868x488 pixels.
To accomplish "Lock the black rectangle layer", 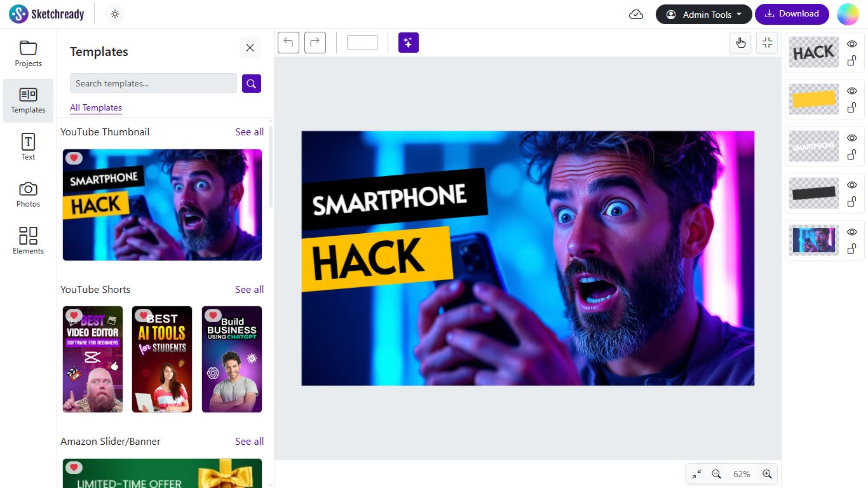I will coord(852,201).
